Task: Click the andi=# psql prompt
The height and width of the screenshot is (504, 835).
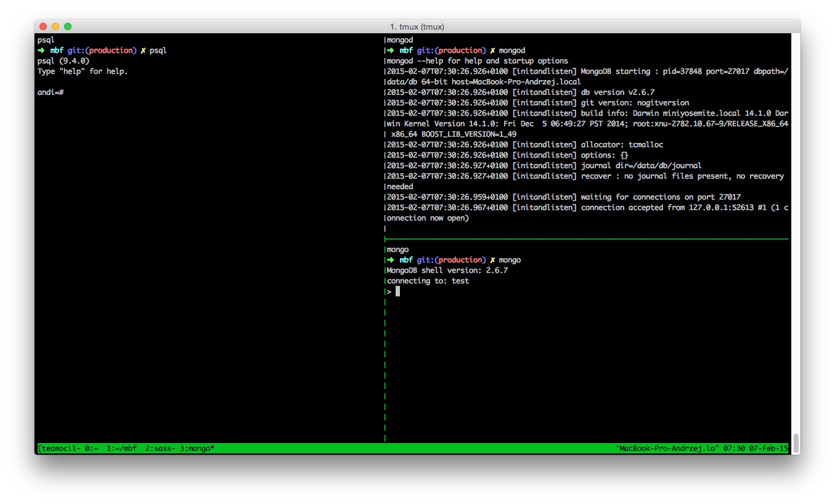Action: click(x=51, y=92)
